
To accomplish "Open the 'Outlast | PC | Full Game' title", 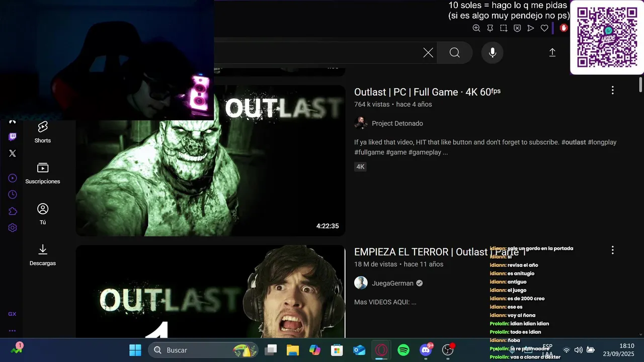I will (x=427, y=92).
